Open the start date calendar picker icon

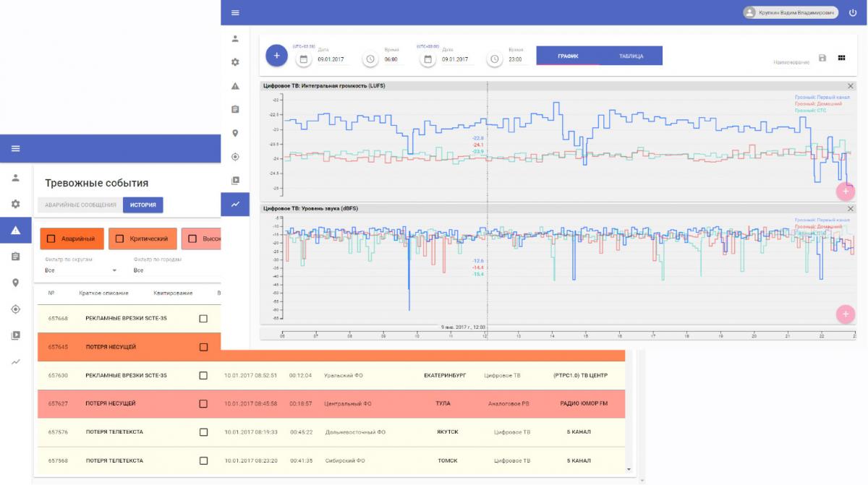pos(304,59)
